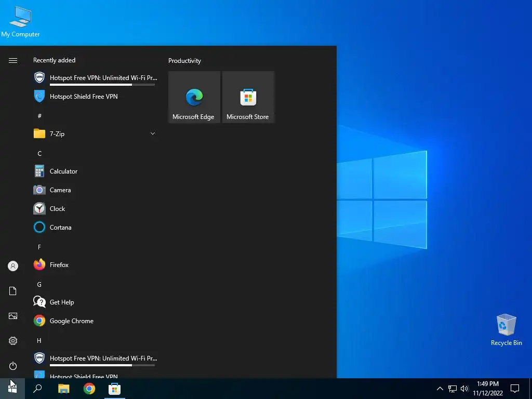Open taskbar Search
The width and height of the screenshot is (532, 399).
[x=37, y=389]
